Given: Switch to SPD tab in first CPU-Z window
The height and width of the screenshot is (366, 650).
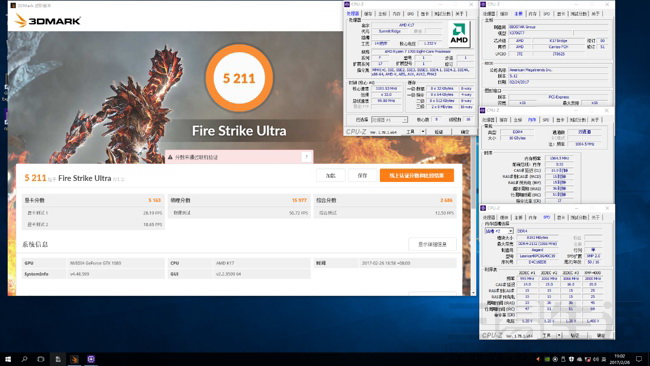Looking at the screenshot, I should 410,14.
